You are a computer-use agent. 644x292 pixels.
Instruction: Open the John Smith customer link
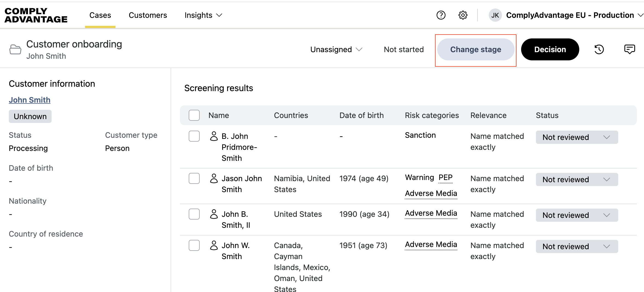click(30, 100)
